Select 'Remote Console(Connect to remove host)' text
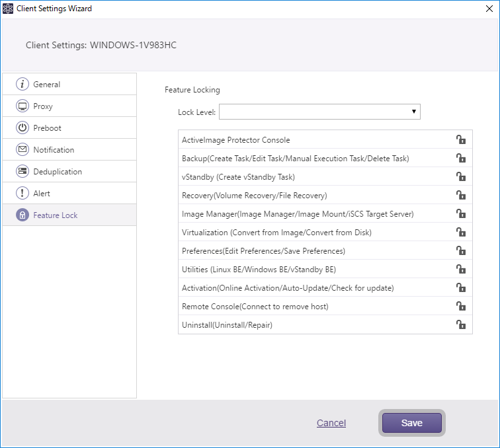The width and height of the screenshot is (500, 448). pyautogui.click(x=255, y=306)
